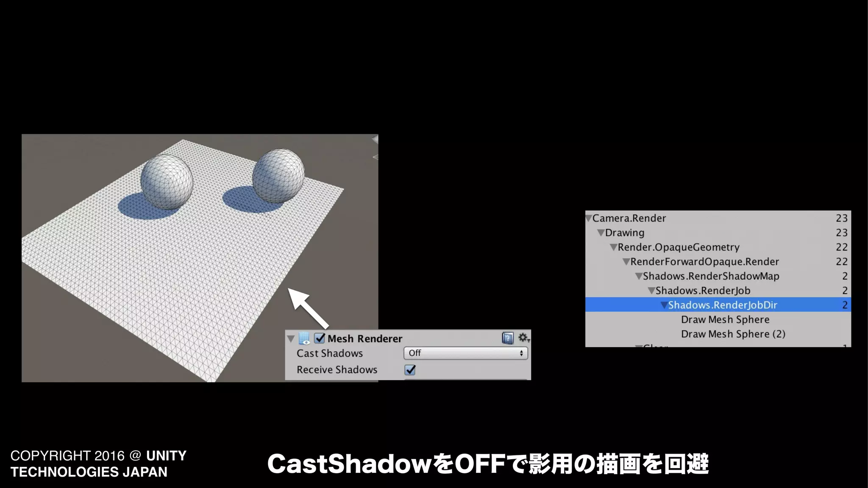The width and height of the screenshot is (868, 488).
Task: Select the Draw Mesh Sphere (2) row
Action: click(x=718, y=334)
